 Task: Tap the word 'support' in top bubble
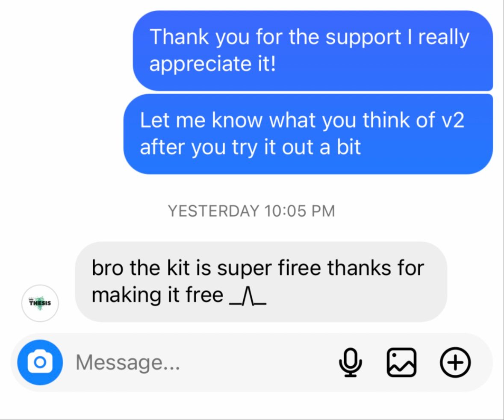point(363,38)
